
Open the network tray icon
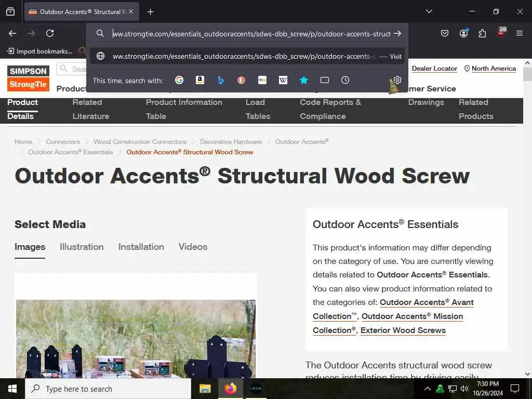453,389
